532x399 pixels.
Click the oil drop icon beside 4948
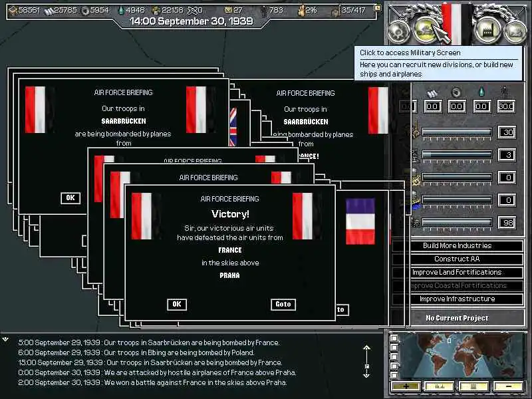121,11
